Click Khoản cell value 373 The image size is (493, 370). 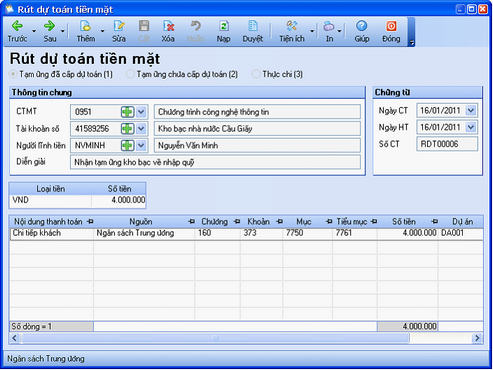[261, 233]
